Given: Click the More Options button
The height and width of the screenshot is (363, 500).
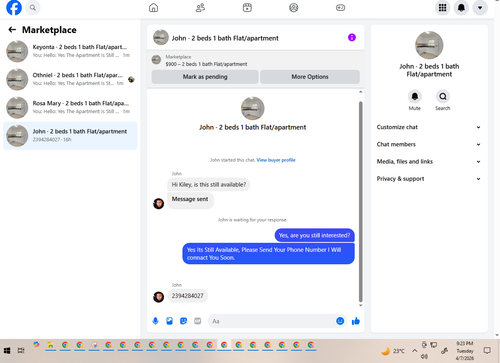Looking at the screenshot, I should pyautogui.click(x=310, y=77).
